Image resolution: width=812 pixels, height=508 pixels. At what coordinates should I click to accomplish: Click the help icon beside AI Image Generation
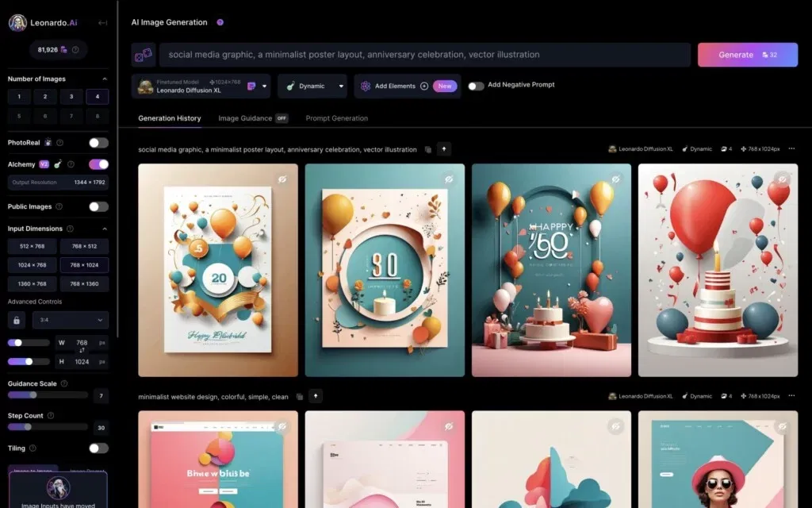[x=220, y=22]
